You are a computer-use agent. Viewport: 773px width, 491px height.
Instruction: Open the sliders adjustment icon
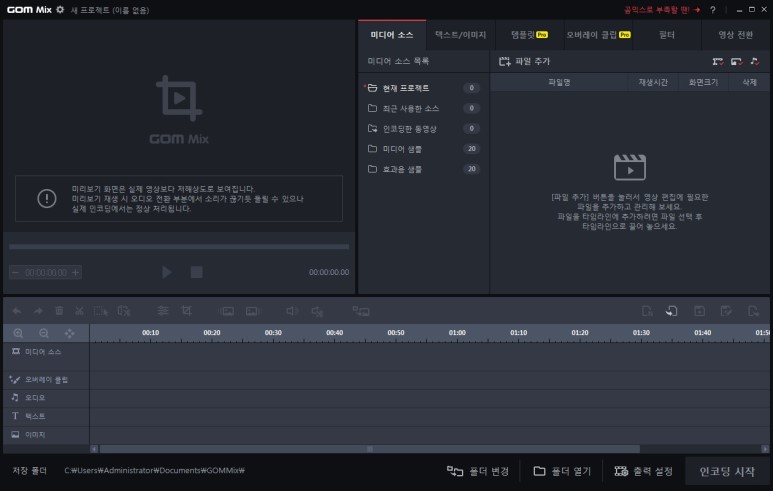pyautogui.click(x=163, y=311)
